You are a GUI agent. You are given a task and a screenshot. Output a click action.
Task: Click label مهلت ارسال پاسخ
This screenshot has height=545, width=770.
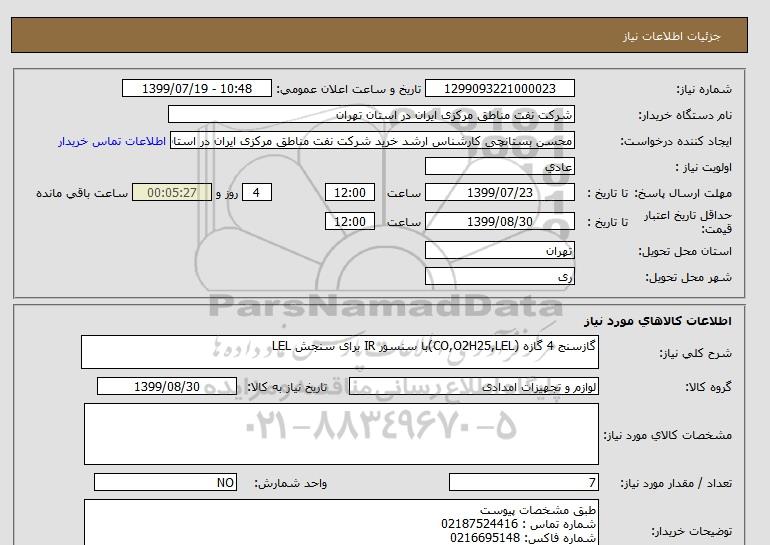(684, 193)
